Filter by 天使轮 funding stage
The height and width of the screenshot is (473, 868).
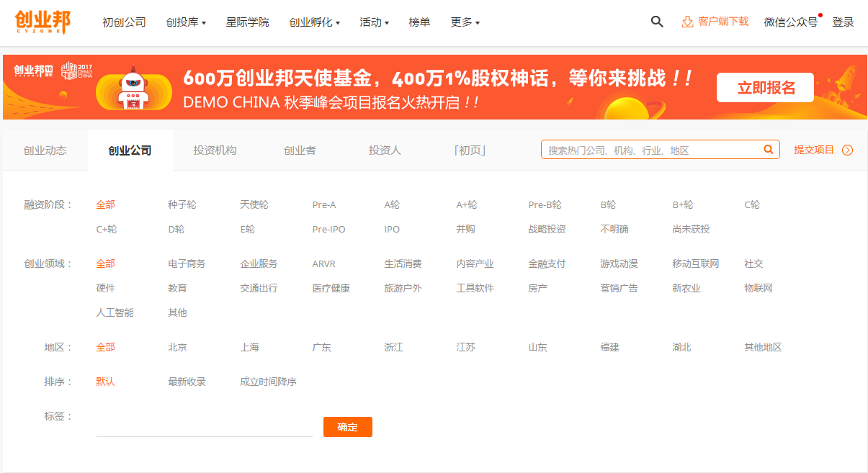(254, 204)
